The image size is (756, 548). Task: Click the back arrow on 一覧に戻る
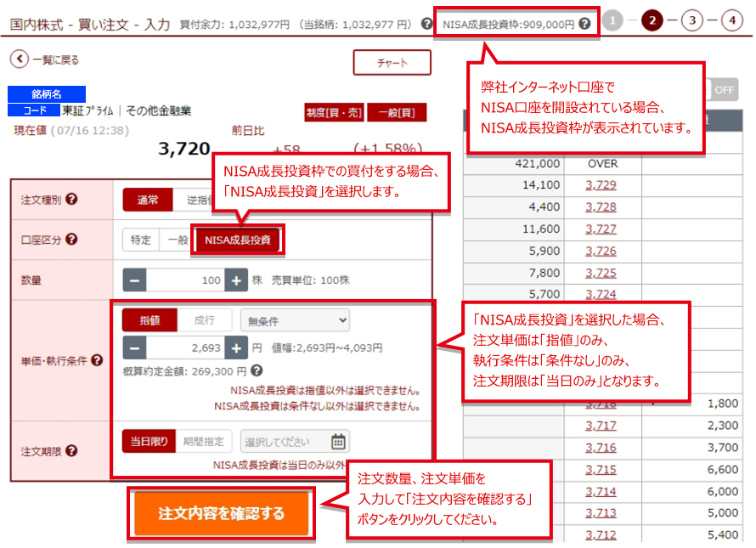click(x=20, y=62)
